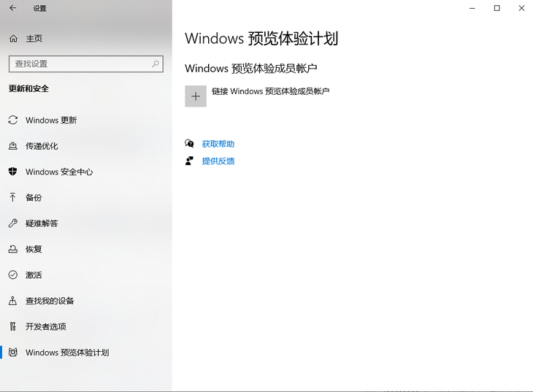Click the Windows 安全中心 shield icon
The width and height of the screenshot is (533, 392).
(x=13, y=172)
